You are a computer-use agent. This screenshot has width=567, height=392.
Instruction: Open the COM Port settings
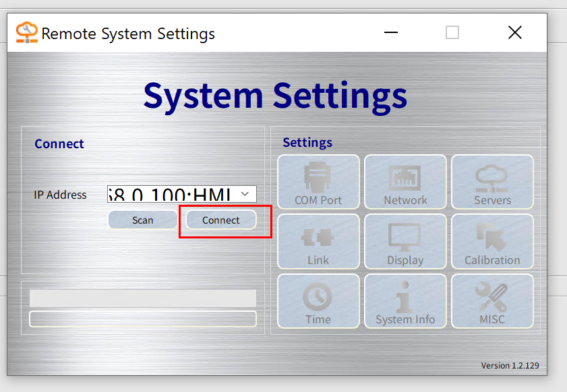(x=318, y=182)
